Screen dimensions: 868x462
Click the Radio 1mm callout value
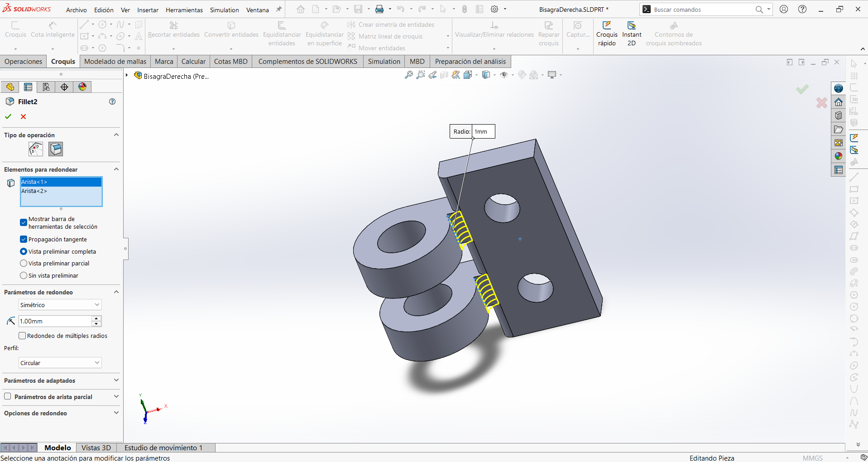[x=483, y=131]
